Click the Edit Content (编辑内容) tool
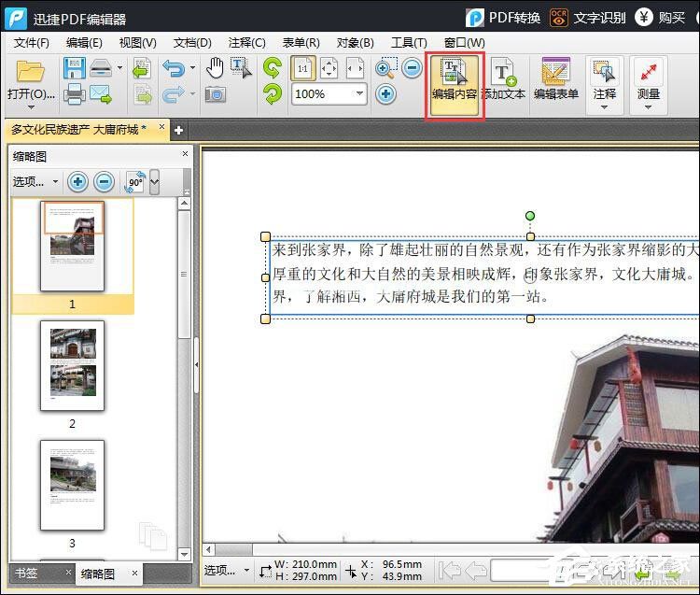 [455, 81]
